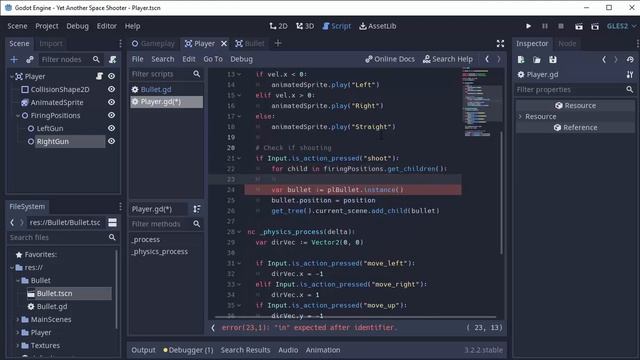640x360 pixels.
Task: Collapse the res:// root folder
Action: click(x=12, y=268)
